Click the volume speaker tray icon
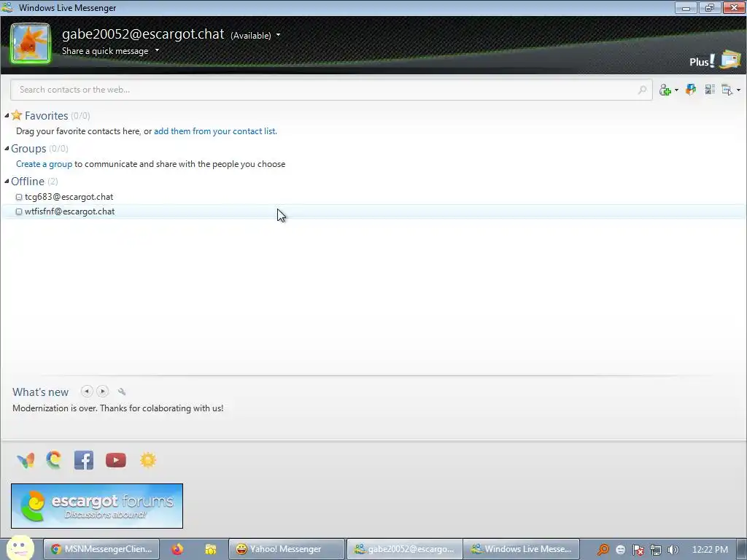747x560 pixels. pos(673,550)
